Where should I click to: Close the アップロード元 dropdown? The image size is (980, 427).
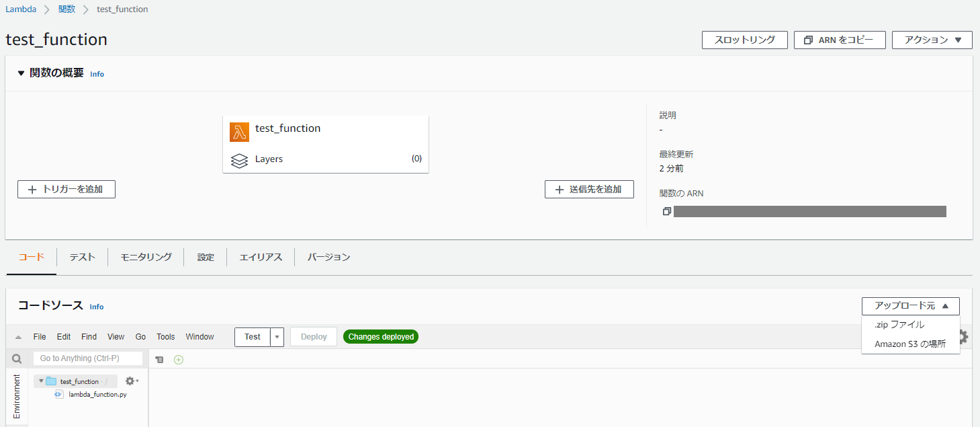(910, 306)
